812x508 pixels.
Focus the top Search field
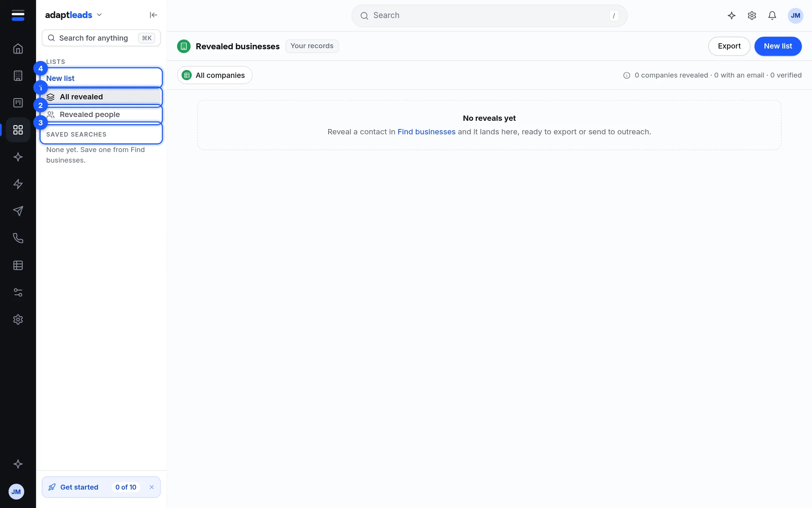click(x=489, y=15)
